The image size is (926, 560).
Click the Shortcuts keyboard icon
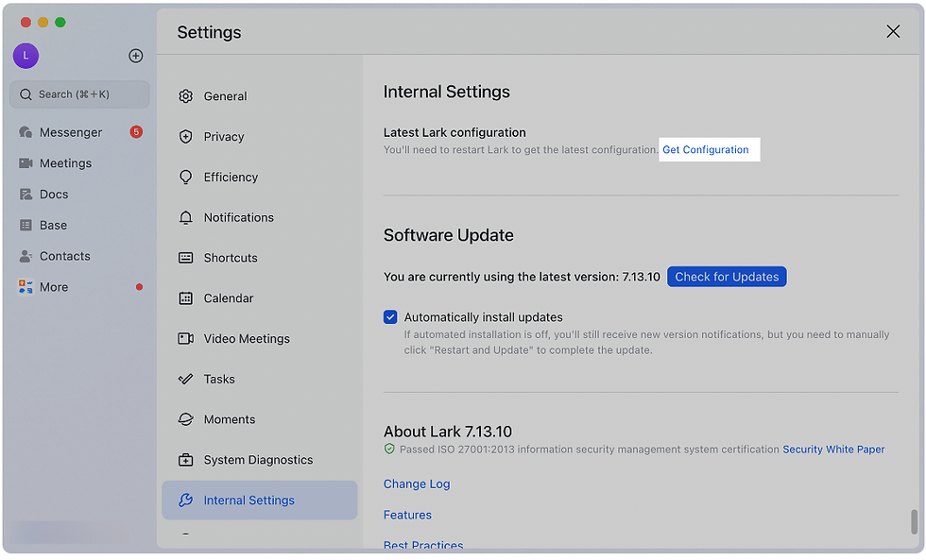click(x=185, y=258)
